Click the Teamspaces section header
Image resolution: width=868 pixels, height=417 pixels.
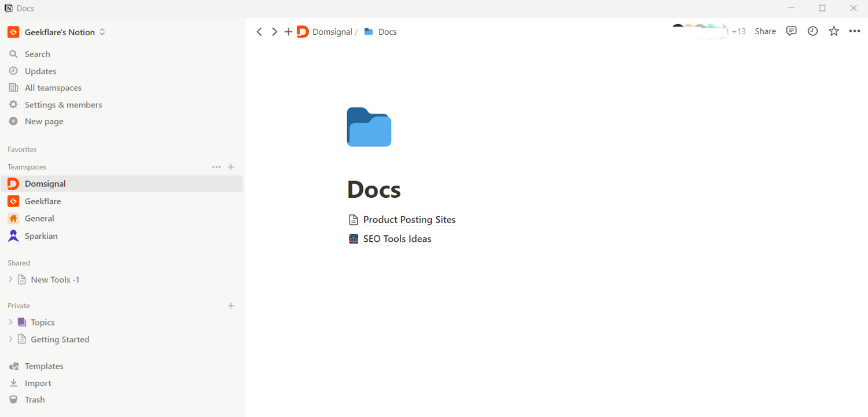tap(27, 167)
